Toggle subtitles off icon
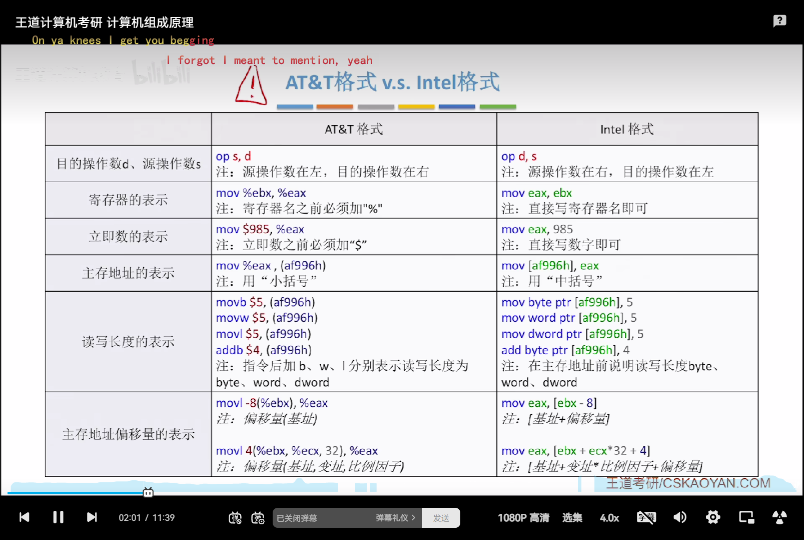This screenshot has width=804, height=540. (x=646, y=518)
